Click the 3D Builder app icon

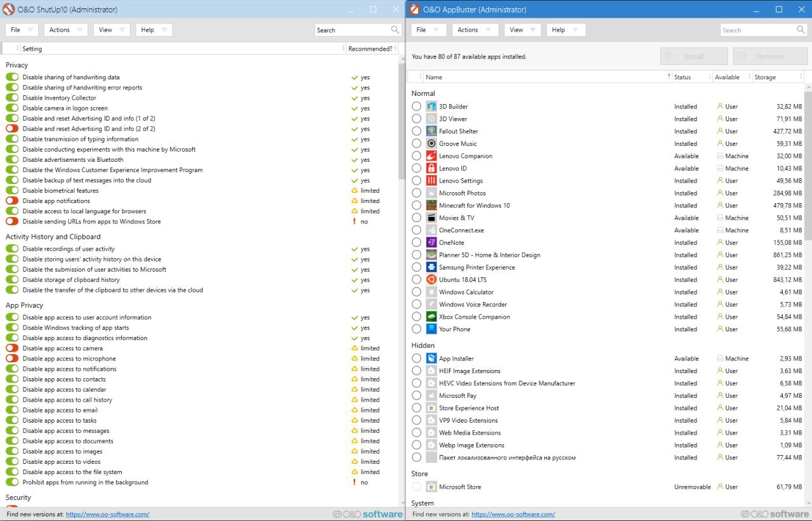[431, 107]
